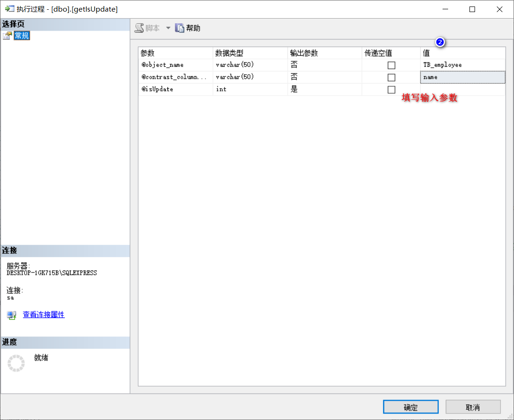Select the 常规 page in 选择页
The width and height of the screenshot is (514, 420).
coord(22,35)
